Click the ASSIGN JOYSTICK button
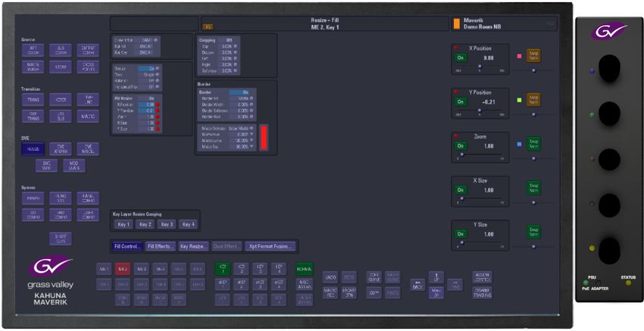This screenshot has height=331, width=644. (x=482, y=277)
